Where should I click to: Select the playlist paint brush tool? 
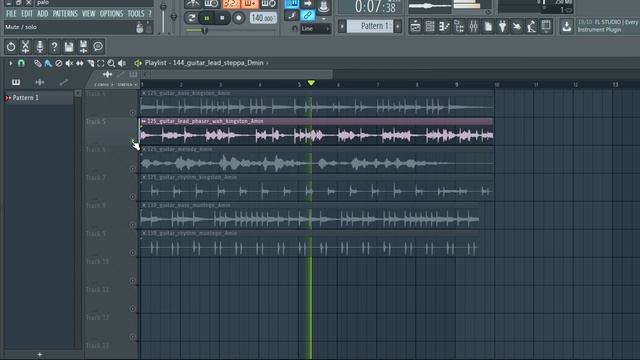click(48, 63)
